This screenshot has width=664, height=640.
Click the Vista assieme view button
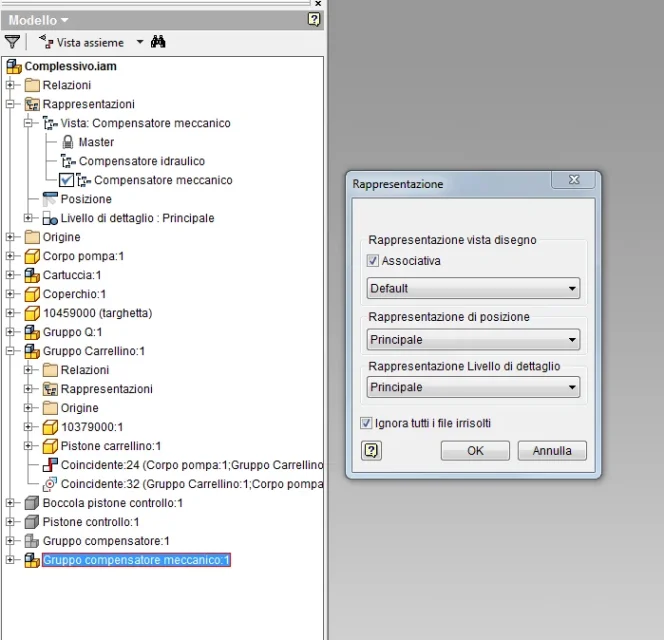tap(81, 42)
